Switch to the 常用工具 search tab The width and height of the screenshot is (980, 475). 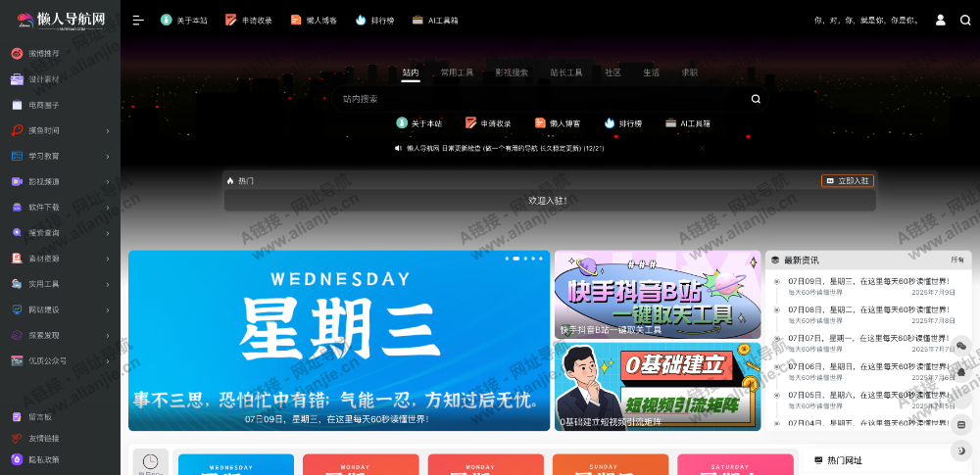pos(457,72)
